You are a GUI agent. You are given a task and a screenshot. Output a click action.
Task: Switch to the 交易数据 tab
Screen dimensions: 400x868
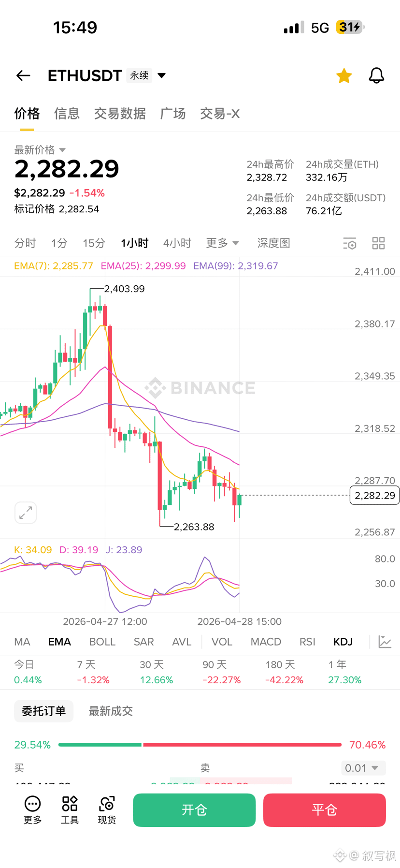click(x=120, y=114)
